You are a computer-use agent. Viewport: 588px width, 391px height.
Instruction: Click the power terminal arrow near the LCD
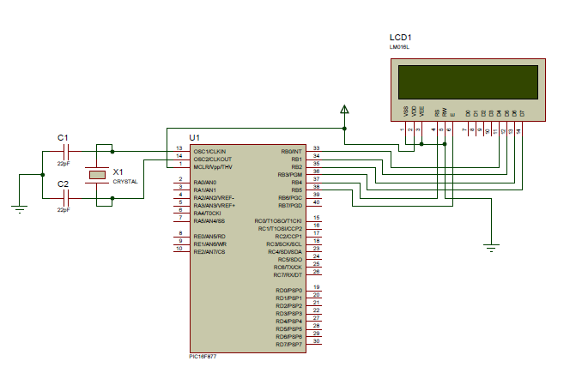(x=344, y=110)
